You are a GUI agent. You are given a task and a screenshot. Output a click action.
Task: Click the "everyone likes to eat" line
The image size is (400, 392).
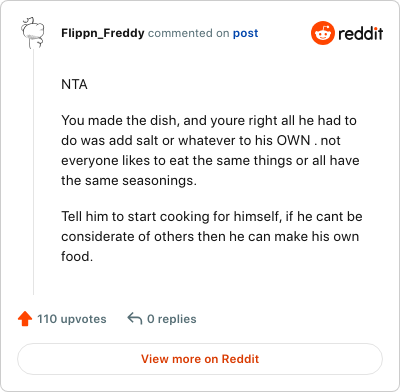click(x=210, y=160)
